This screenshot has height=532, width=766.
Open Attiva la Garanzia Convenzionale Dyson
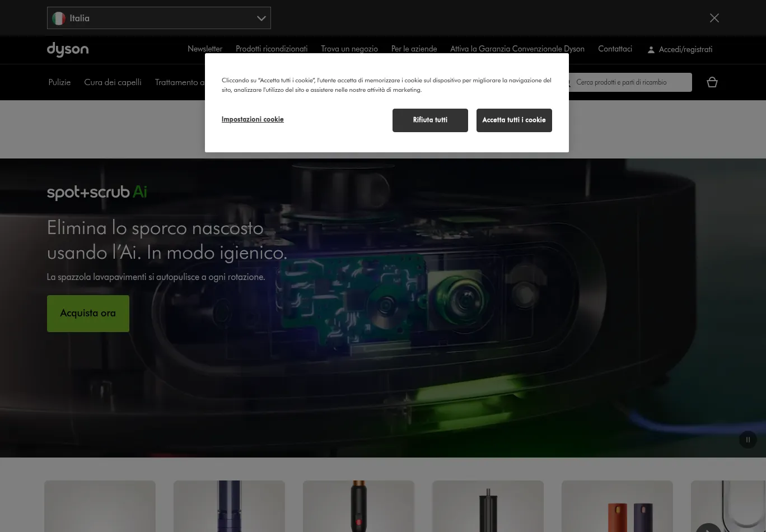click(517, 49)
